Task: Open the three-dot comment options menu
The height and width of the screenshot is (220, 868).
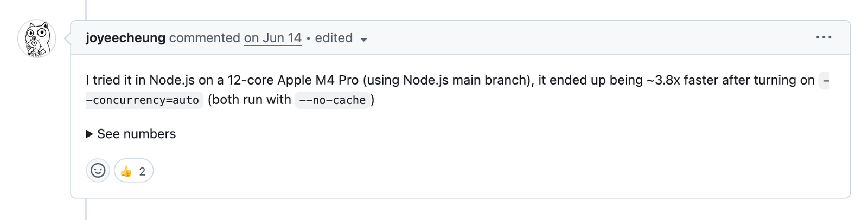Action: click(824, 37)
